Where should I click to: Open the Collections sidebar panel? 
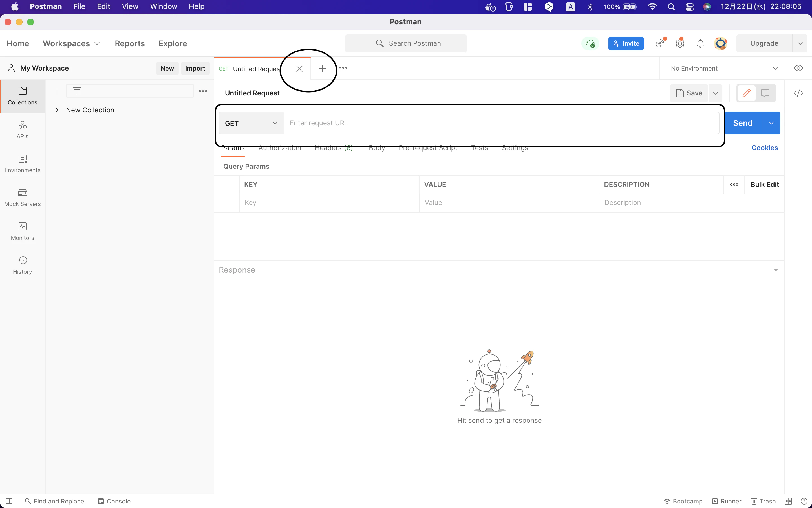pos(23,96)
